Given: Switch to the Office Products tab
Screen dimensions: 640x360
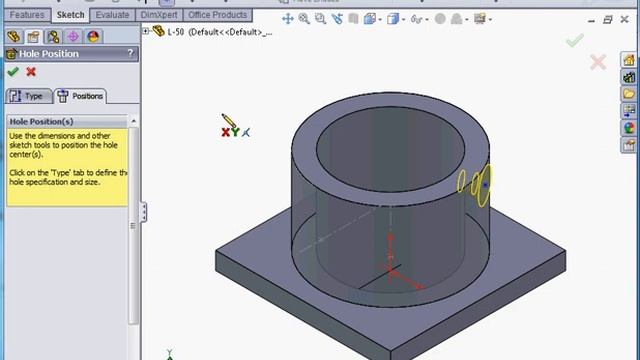Looking at the screenshot, I should click(x=218, y=15).
